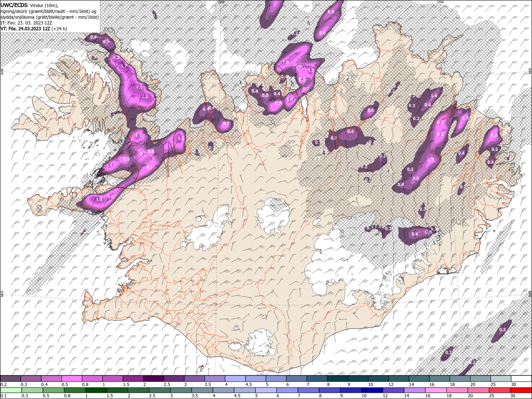Click the '0.1' label under the rain scale
Viewport: 532px width, 399px height.
click(x=3, y=396)
